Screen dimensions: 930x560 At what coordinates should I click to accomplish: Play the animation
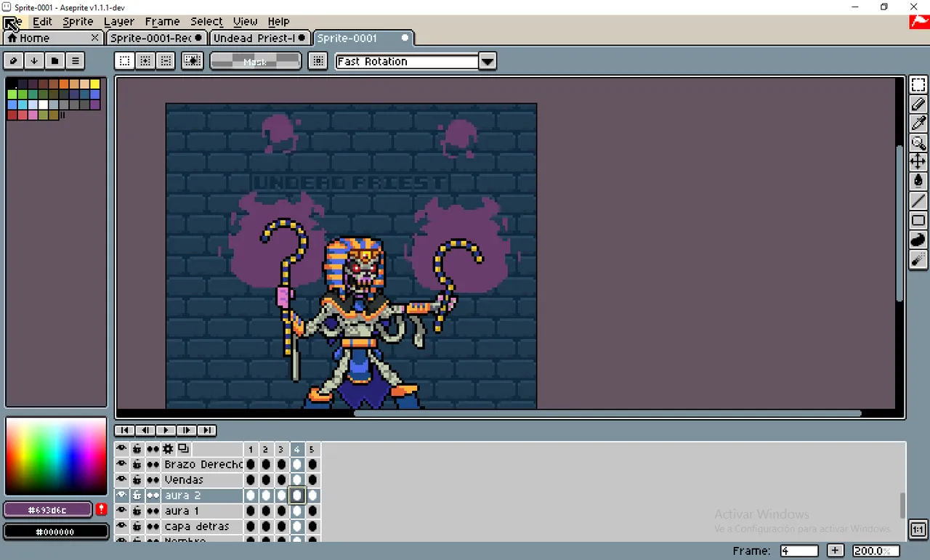click(x=166, y=430)
